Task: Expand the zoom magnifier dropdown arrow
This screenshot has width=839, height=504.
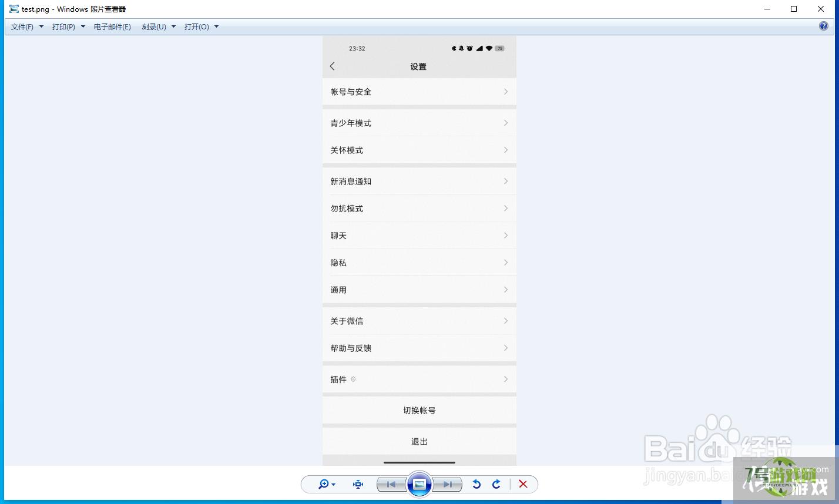Action: pos(334,485)
